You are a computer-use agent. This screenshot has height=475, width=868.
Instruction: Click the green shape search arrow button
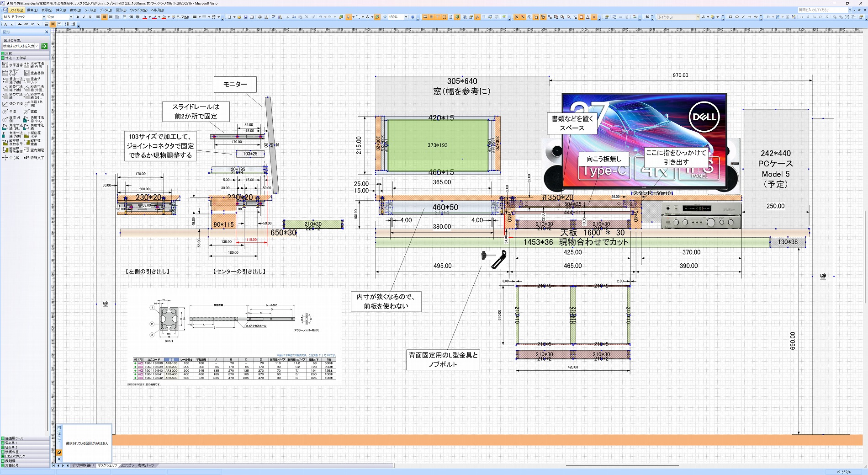coord(44,46)
